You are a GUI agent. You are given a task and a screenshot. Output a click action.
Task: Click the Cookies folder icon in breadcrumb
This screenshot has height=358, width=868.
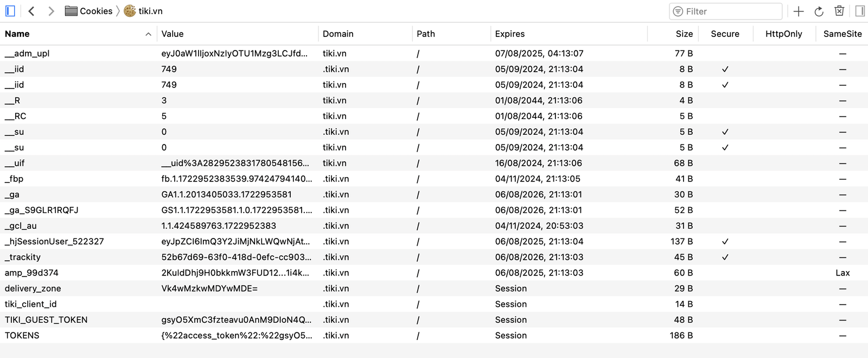click(x=71, y=11)
